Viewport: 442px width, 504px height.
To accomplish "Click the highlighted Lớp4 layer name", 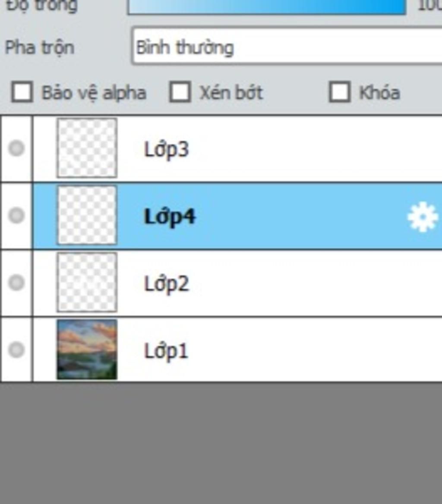I will coord(169,217).
